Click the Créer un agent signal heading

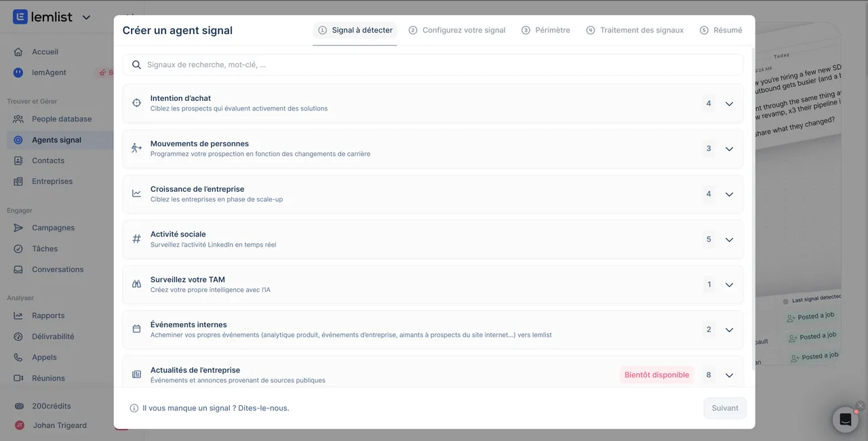click(x=178, y=30)
